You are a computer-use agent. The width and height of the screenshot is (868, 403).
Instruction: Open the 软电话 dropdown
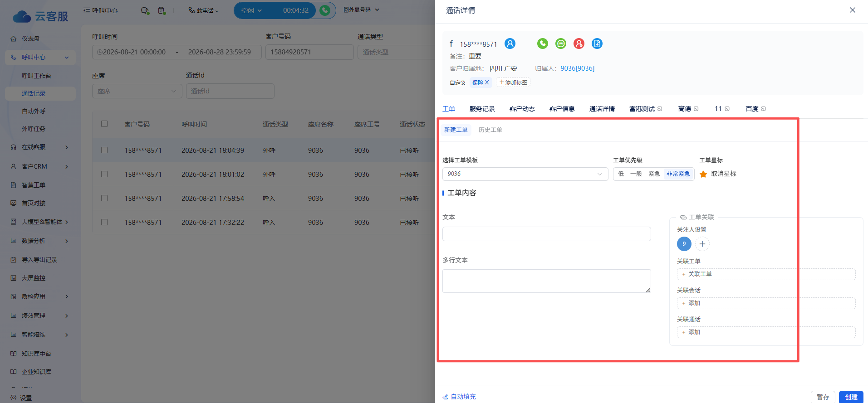click(x=203, y=10)
